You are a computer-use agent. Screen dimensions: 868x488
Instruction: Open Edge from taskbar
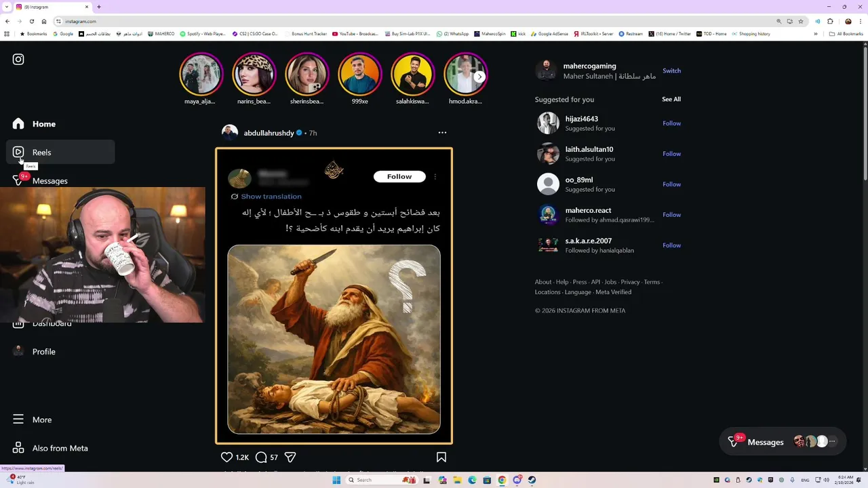(473, 480)
